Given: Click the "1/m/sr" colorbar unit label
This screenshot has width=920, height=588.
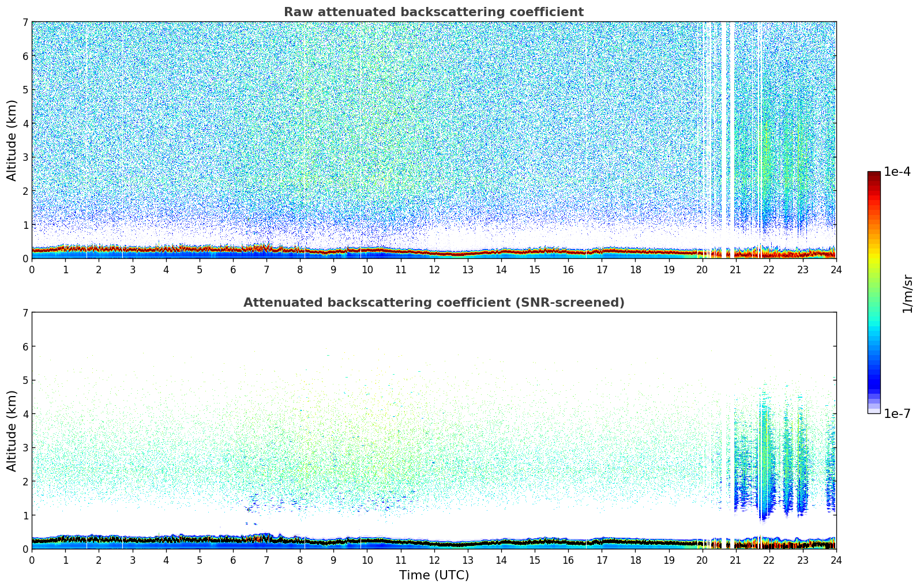Looking at the screenshot, I should coord(907,293).
